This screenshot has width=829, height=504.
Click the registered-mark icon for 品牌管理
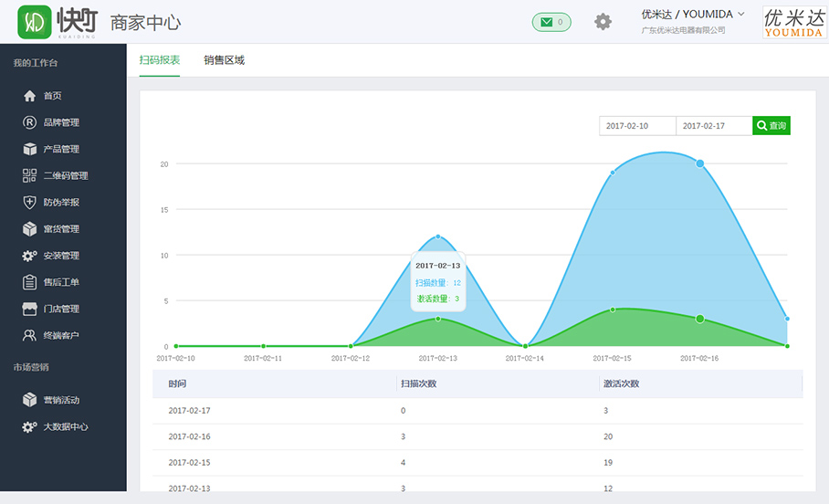point(29,122)
